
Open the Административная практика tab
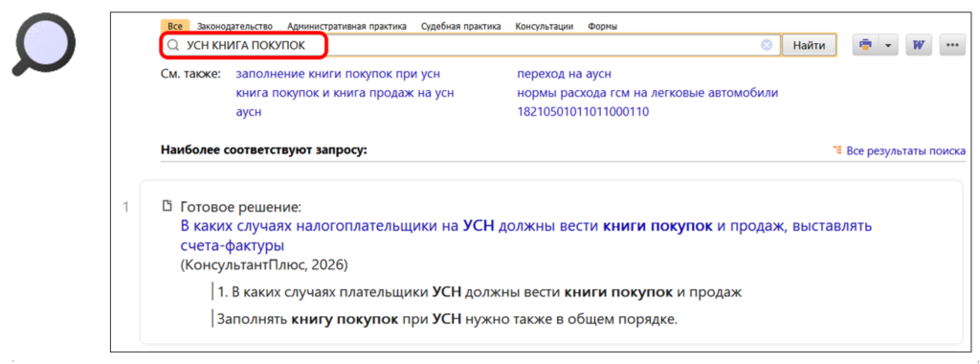(x=346, y=26)
